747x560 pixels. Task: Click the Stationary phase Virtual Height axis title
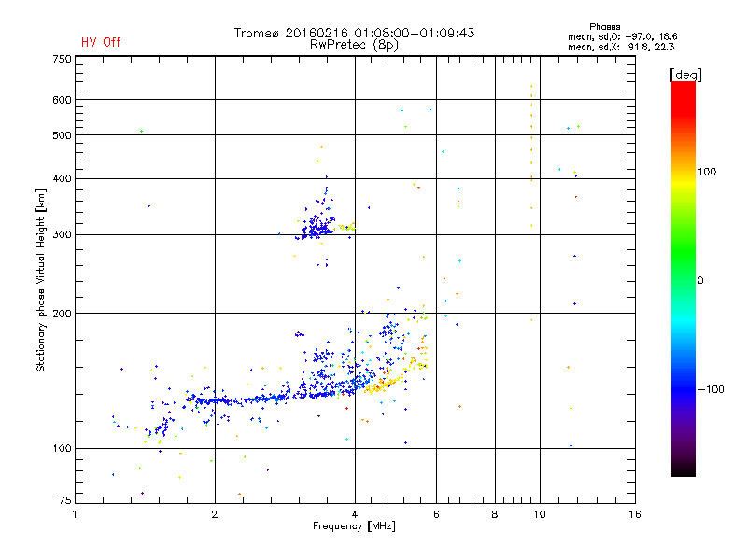(41, 280)
